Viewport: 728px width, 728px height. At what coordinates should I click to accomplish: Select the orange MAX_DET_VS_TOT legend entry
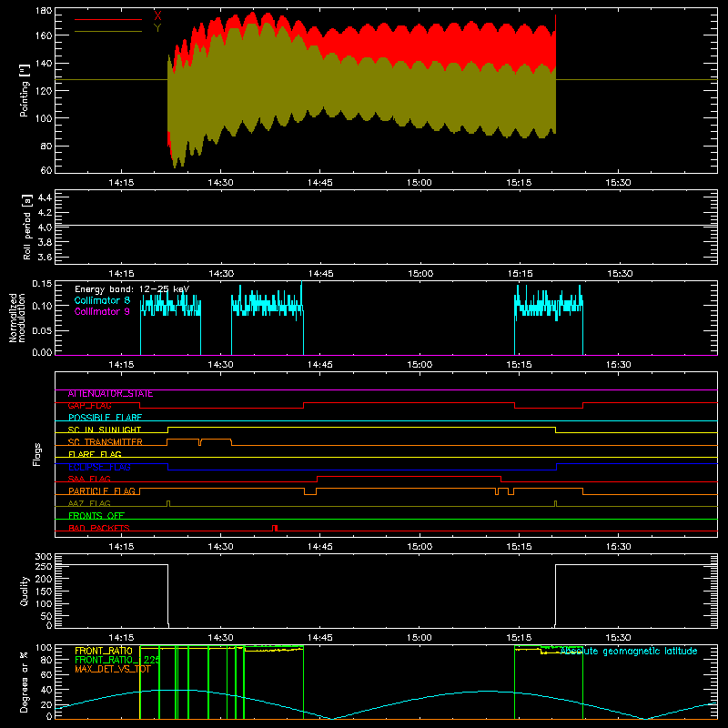pos(113,670)
